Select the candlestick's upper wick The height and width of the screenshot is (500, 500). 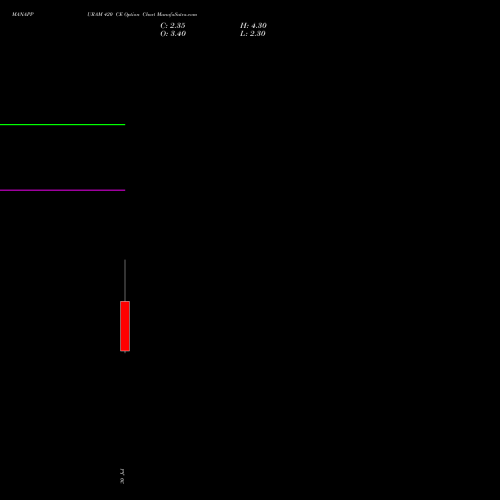point(125,280)
